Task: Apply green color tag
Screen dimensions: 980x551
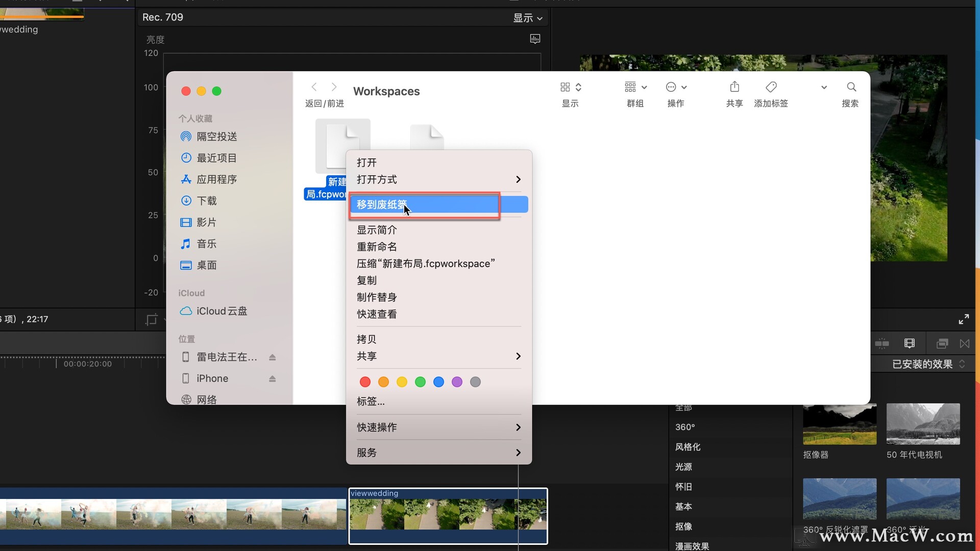Action: click(420, 382)
